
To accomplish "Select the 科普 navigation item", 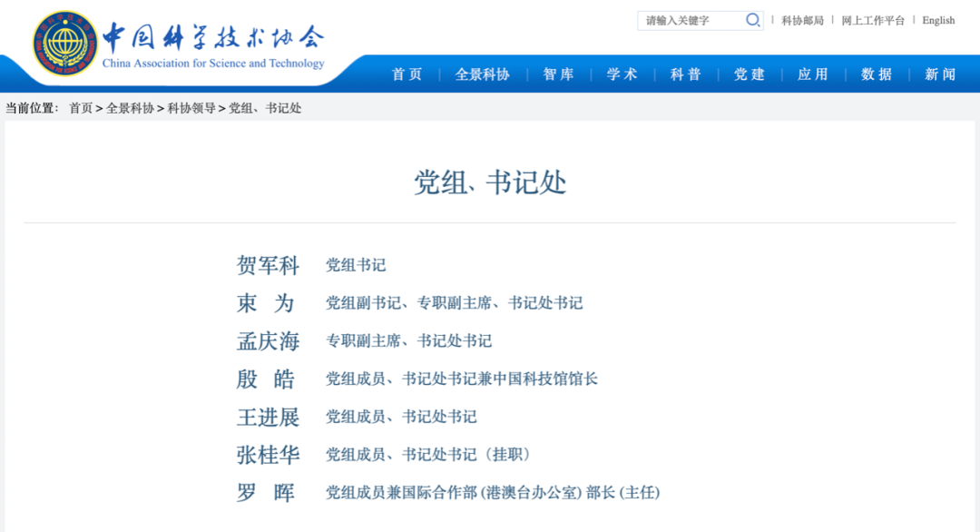I will tap(686, 74).
